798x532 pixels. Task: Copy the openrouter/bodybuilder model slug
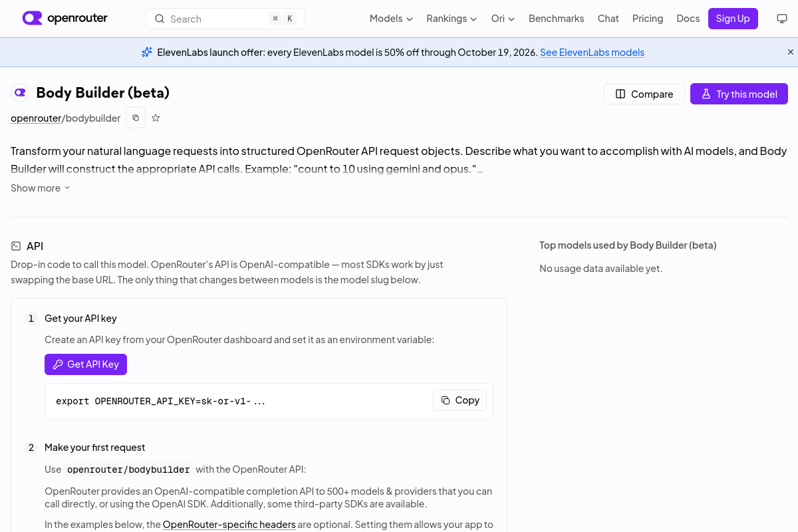(x=136, y=118)
